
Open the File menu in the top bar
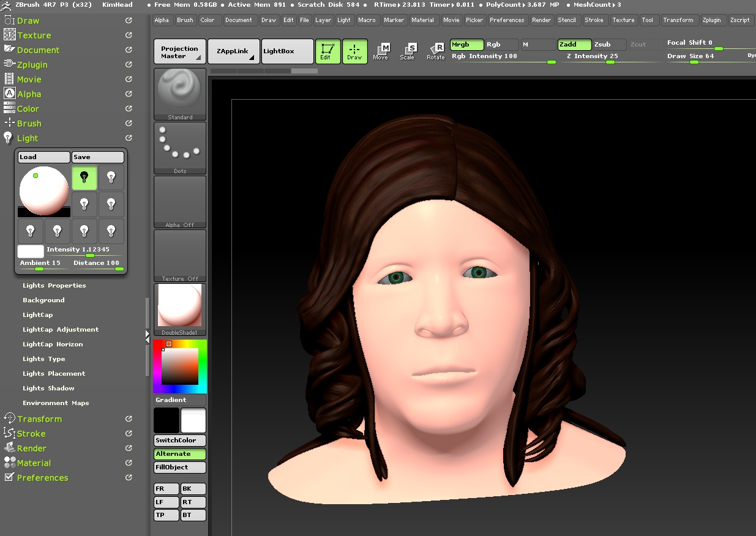(x=304, y=20)
